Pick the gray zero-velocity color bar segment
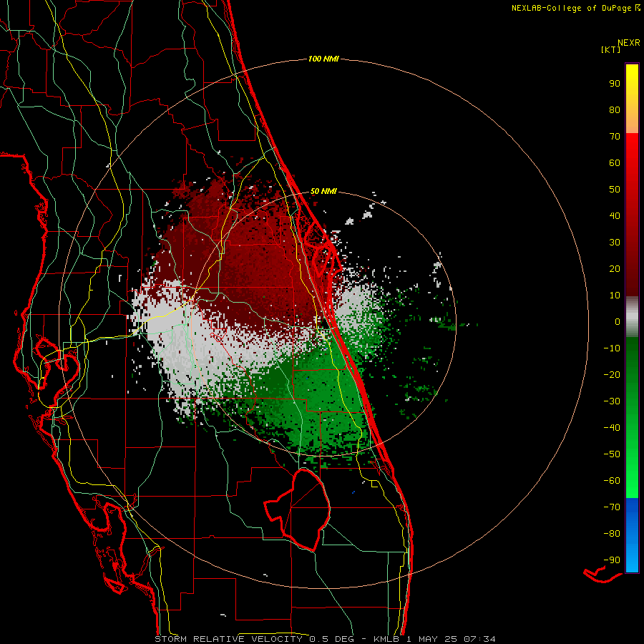The width and height of the screenshot is (644, 644). click(x=632, y=317)
